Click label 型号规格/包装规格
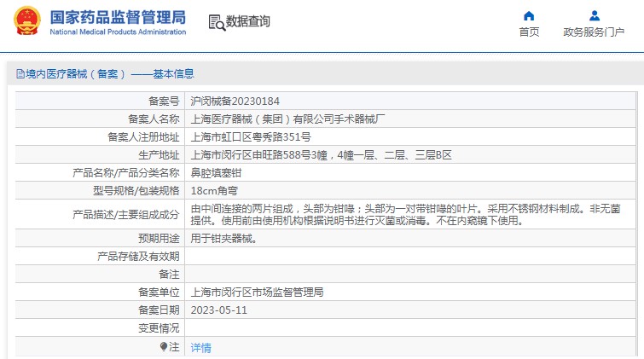This screenshot has width=644, height=359. [136, 191]
